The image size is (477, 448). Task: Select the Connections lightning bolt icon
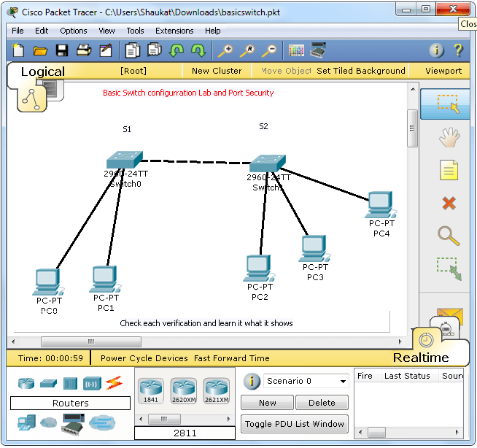(114, 383)
